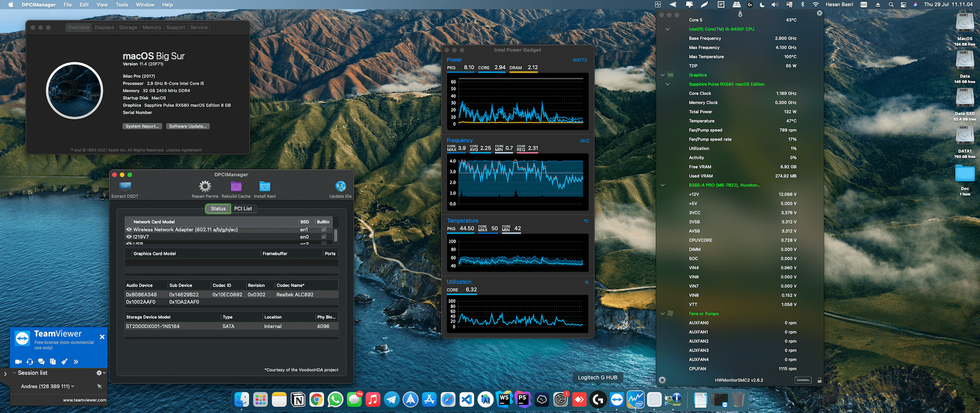Open Window menu in menu bar
The image size is (980, 413).
(145, 5)
